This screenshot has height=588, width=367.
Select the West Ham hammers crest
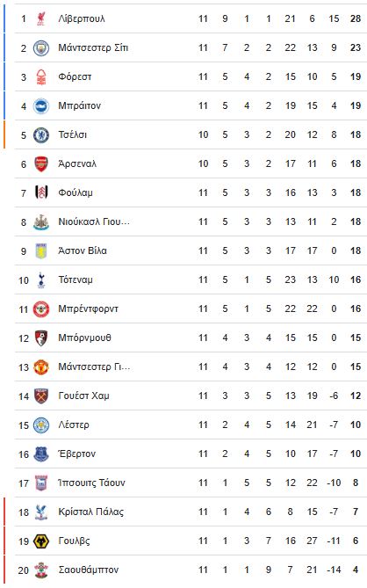click(x=41, y=396)
